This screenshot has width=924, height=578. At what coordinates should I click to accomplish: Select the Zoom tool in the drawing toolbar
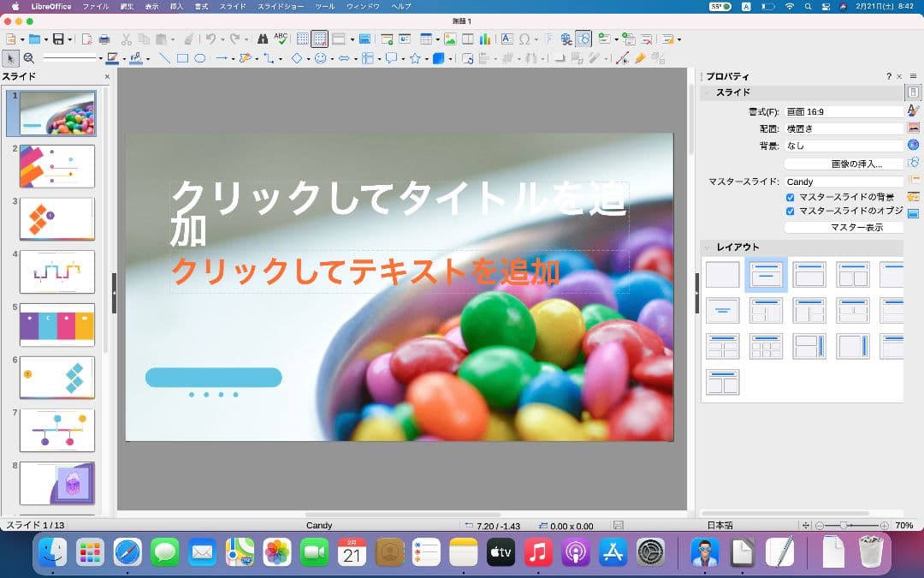pos(28,58)
